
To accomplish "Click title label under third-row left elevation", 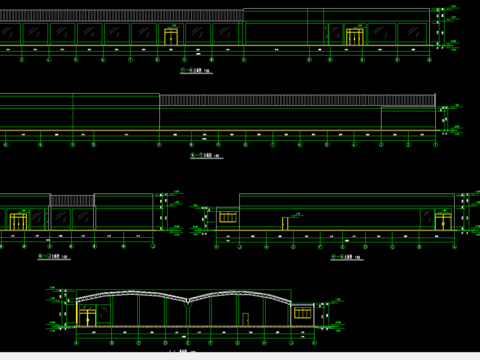I will coord(54,256).
